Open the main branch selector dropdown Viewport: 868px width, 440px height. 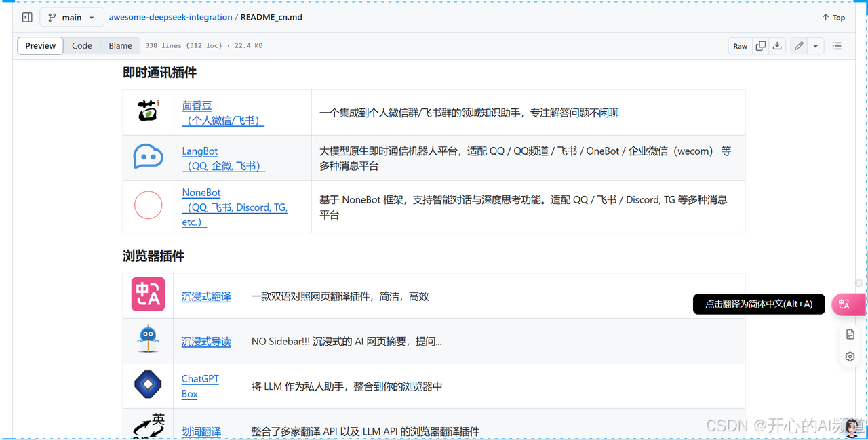[x=71, y=18]
